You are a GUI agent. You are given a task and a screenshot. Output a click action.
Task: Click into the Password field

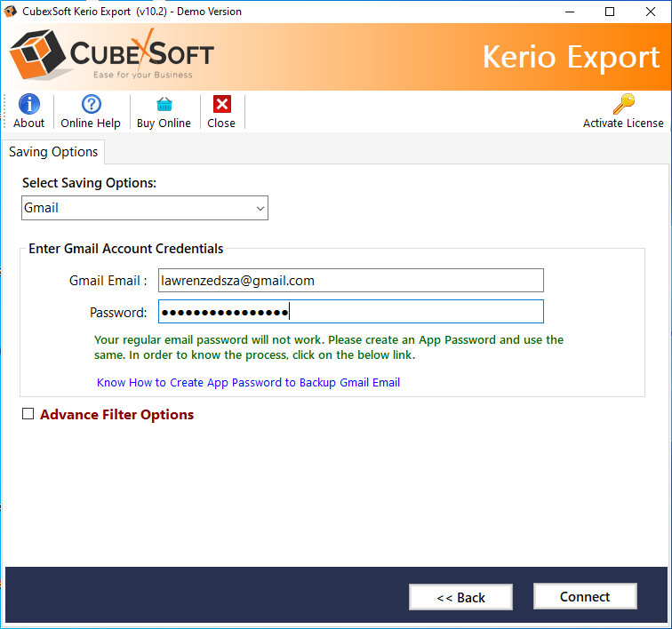pyautogui.click(x=351, y=312)
